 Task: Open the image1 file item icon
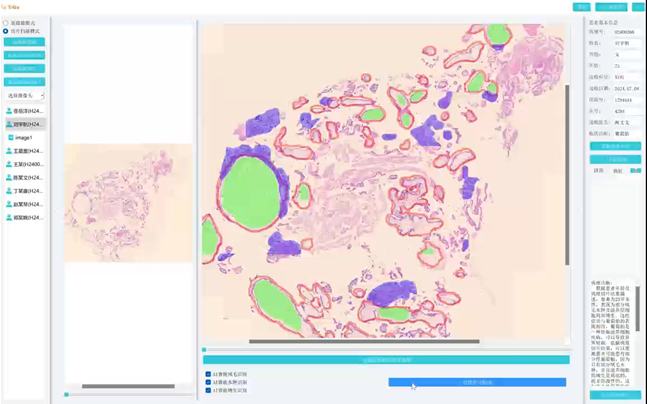tap(11, 138)
